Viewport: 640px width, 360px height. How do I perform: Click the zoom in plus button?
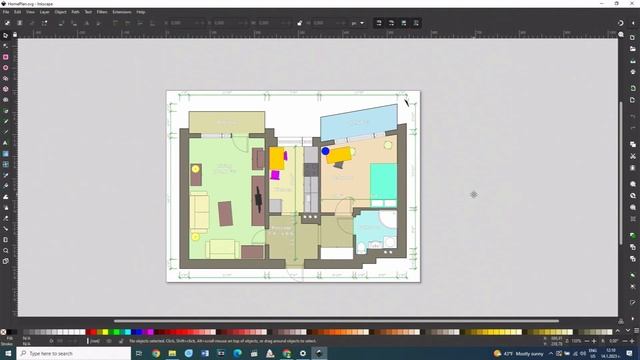coord(594,341)
